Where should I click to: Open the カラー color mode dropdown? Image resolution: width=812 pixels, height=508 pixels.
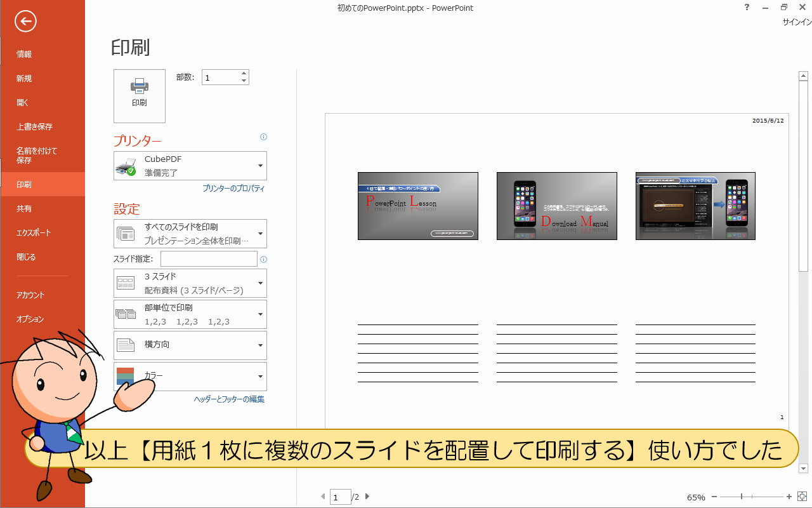[x=190, y=377]
